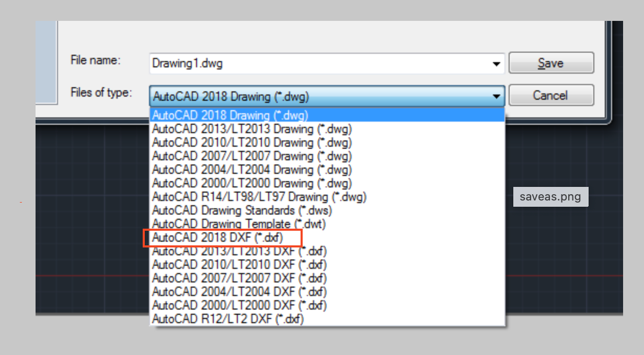Pick AutoCAD 2000/LT2000 DXF (*.dxf)

327,305
